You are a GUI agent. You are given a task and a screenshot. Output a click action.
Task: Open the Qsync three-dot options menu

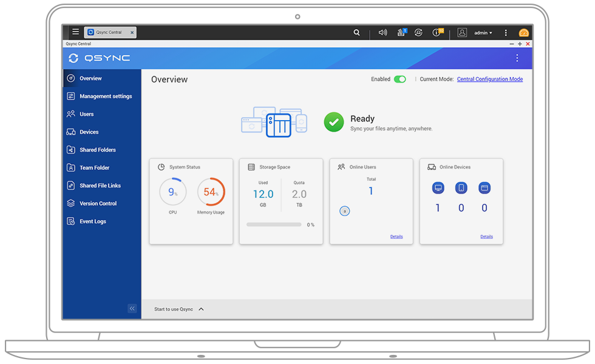(517, 58)
